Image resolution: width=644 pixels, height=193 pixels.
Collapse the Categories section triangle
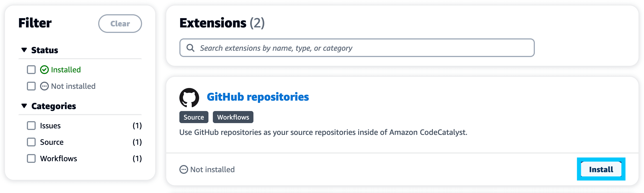(x=24, y=106)
